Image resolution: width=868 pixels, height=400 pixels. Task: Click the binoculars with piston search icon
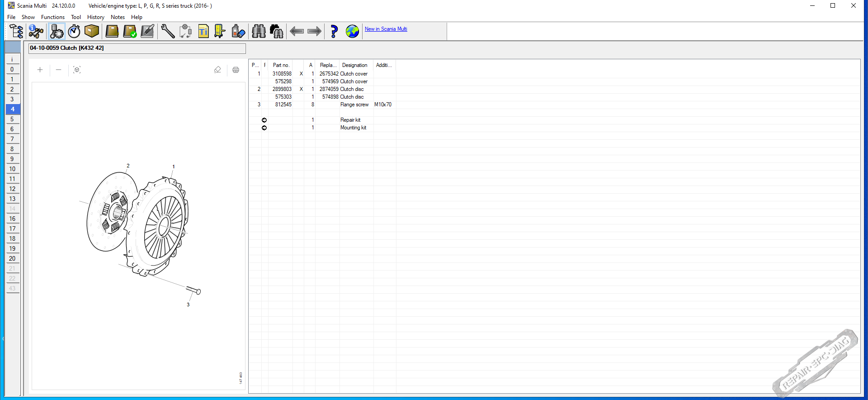276,31
